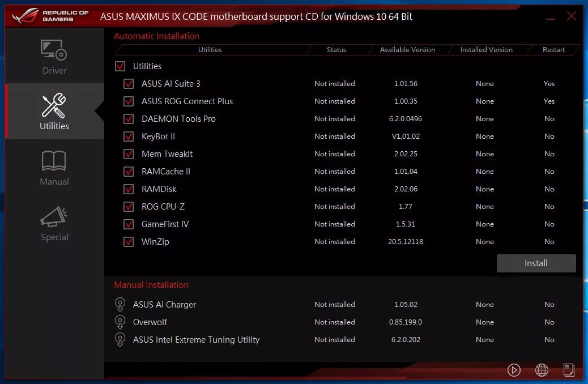Uncheck RAMCache II
The height and width of the screenshot is (384, 588).
tap(129, 172)
